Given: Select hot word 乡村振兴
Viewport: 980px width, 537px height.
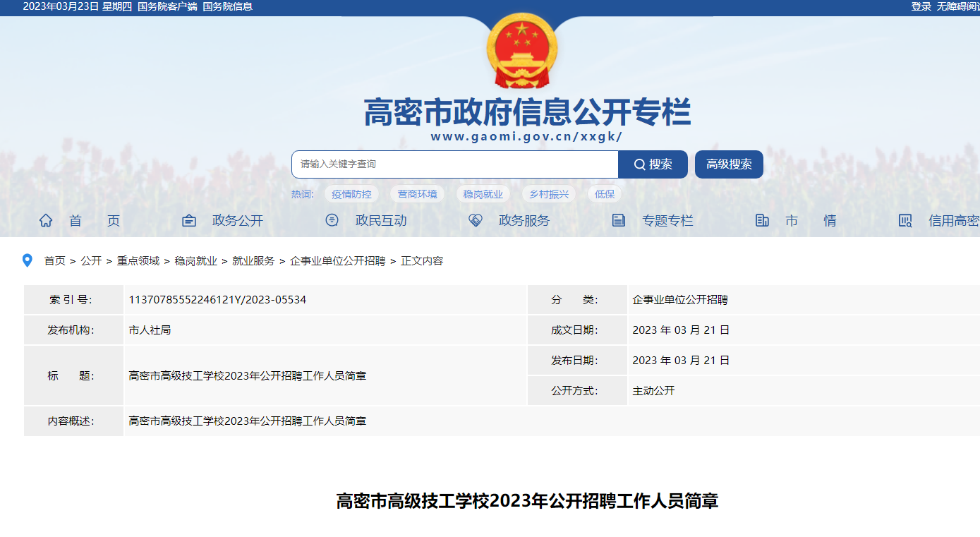Looking at the screenshot, I should click(x=549, y=194).
